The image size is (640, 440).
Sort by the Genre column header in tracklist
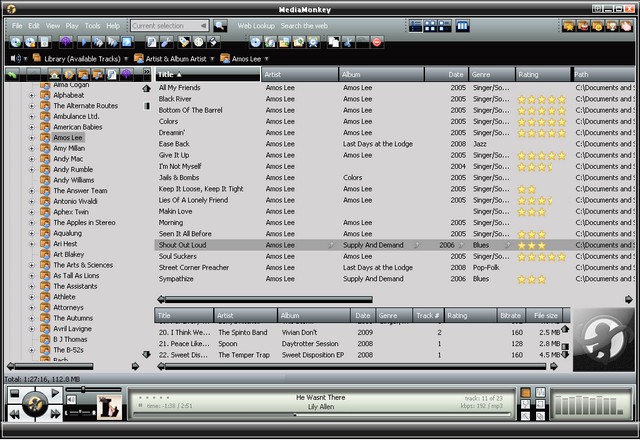pyautogui.click(x=492, y=74)
